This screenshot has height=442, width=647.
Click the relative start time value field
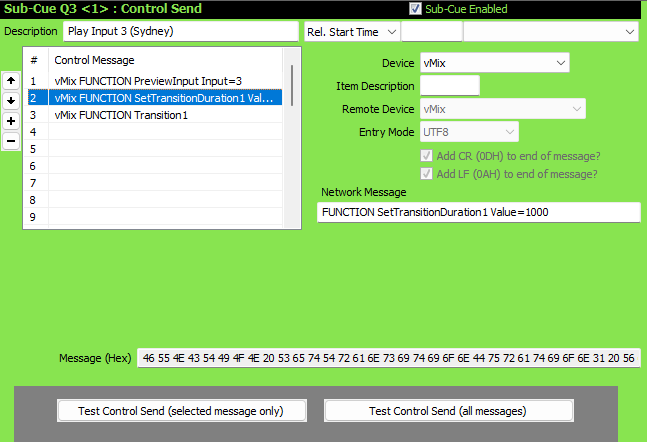pyautogui.click(x=432, y=32)
